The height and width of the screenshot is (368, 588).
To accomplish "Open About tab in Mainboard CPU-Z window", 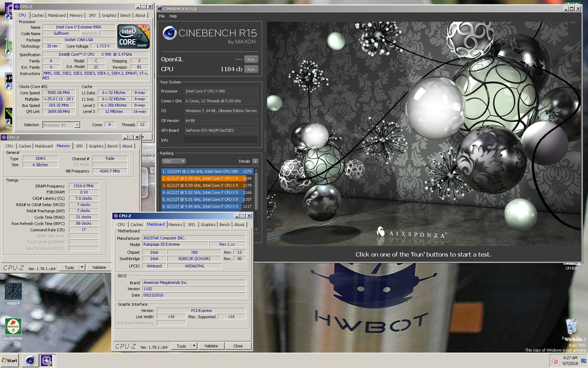I will [x=239, y=225].
